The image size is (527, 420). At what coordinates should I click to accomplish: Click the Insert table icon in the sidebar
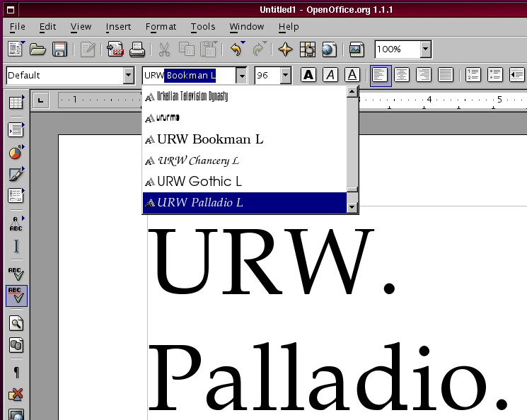[16, 102]
